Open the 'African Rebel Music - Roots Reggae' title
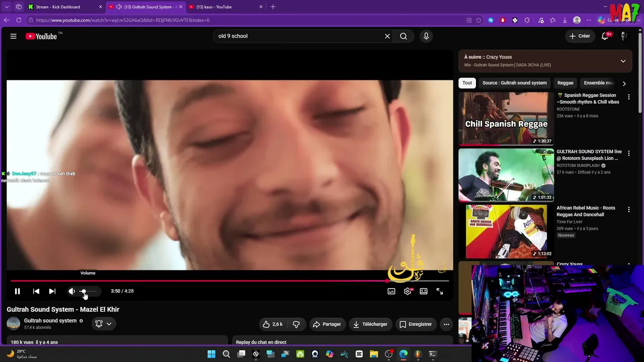The height and width of the screenshot is (362, 644). (x=586, y=211)
